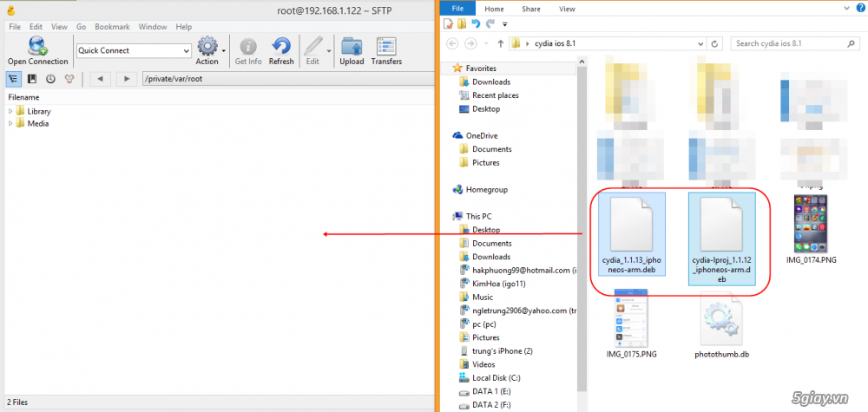The image size is (868, 412).
Task: Open the blue File tab in Explorer
Action: 457,9
